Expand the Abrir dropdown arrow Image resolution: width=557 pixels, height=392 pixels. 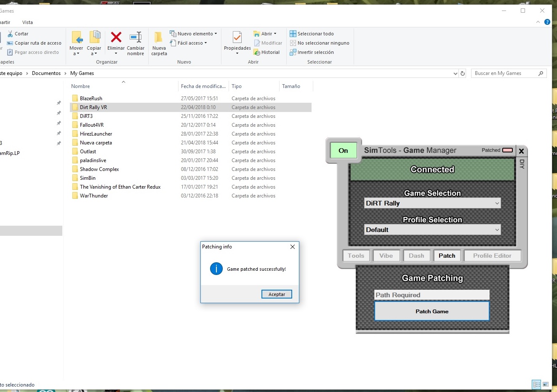click(x=275, y=34)
